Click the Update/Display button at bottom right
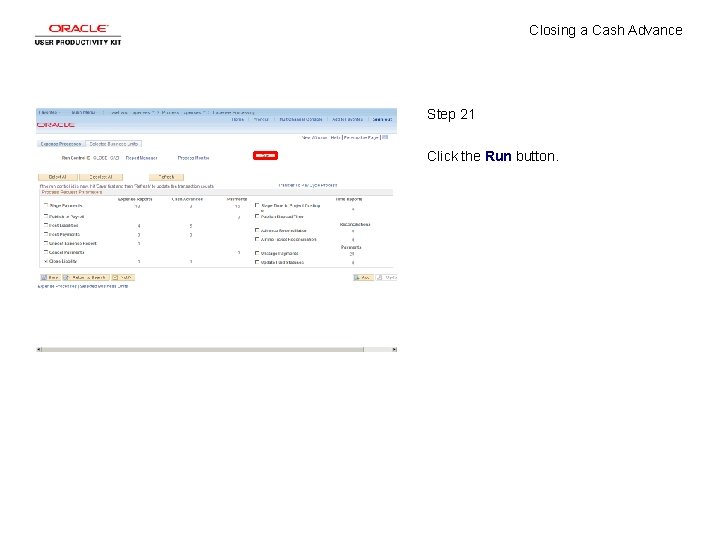The width and height of the screenshot is (720, 540). tap(387, 277)
